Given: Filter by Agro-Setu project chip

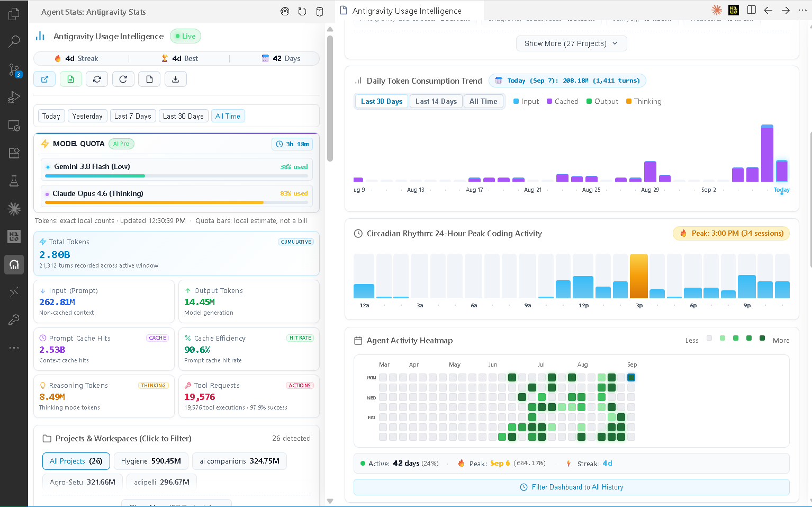Looking at the screenshot, I should click(x=83, y=482).
